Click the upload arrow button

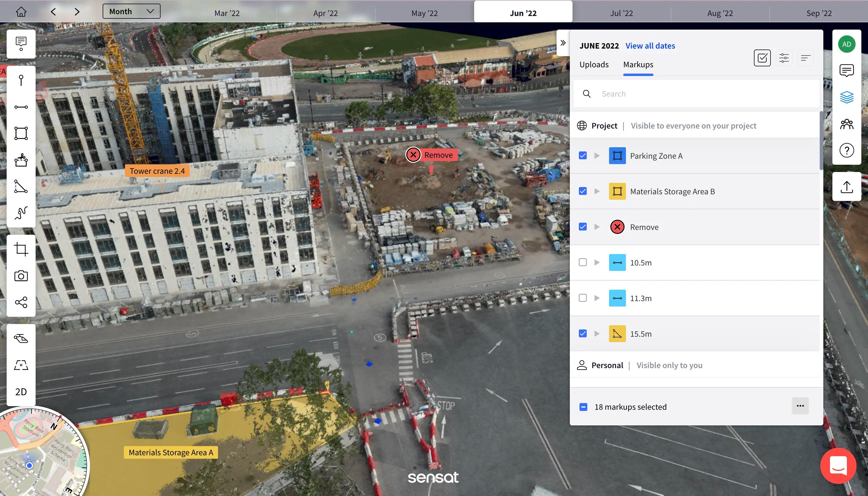coord(847,187)
